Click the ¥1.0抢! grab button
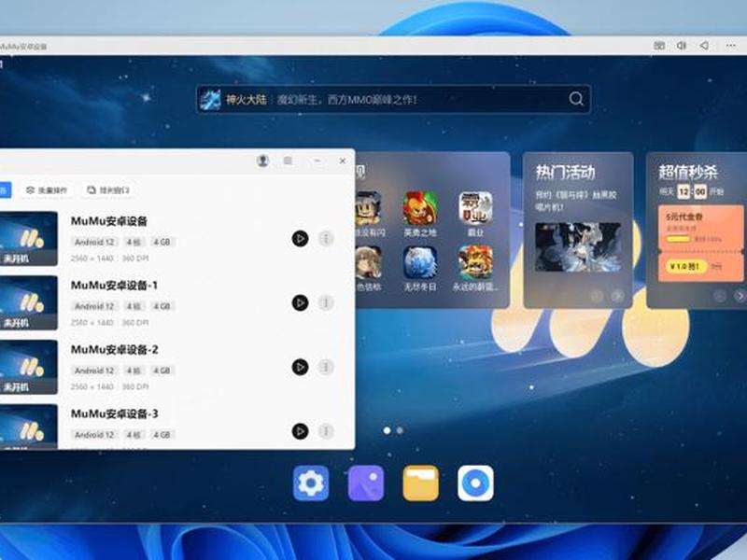 tap(684, 266)
